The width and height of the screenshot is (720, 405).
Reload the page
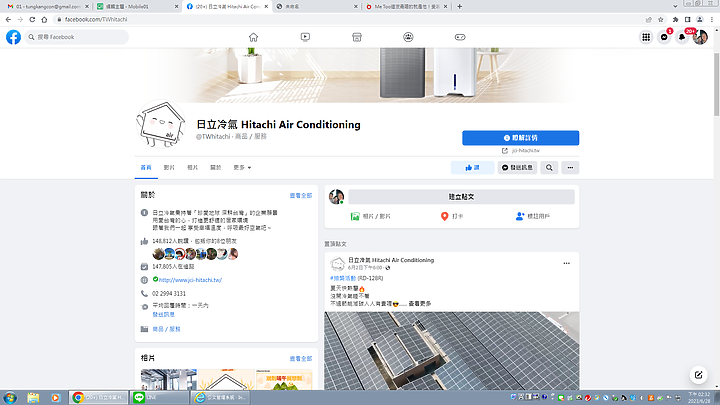(32, 19)
